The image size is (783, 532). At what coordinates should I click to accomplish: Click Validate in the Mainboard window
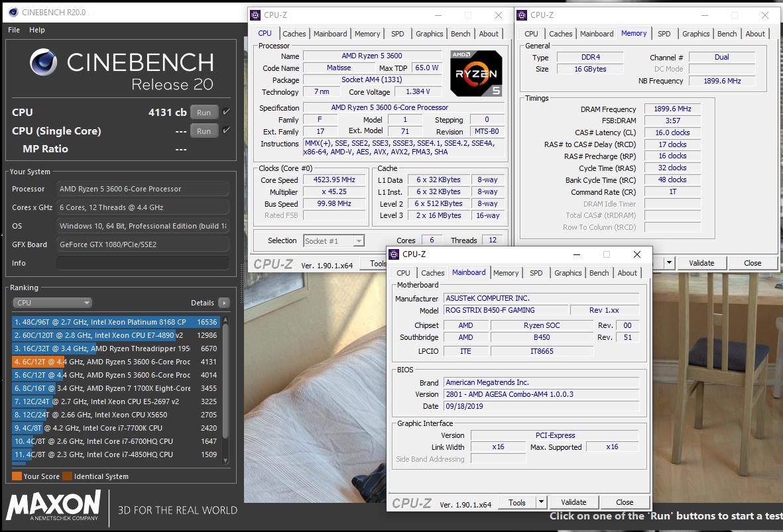coord(573,502)
